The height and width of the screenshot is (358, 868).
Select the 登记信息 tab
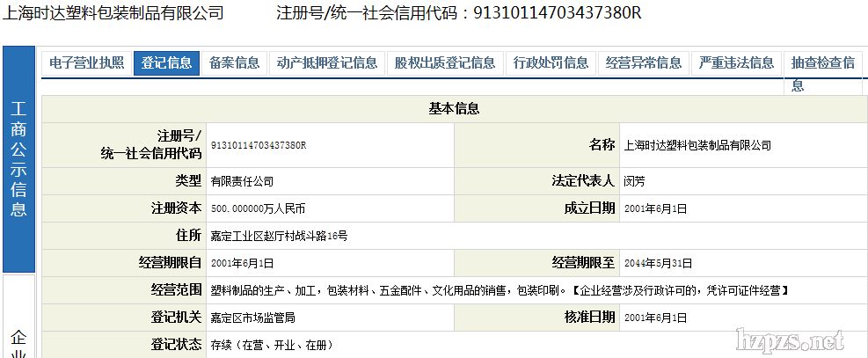pyautogui.click(x=166, y=62)
